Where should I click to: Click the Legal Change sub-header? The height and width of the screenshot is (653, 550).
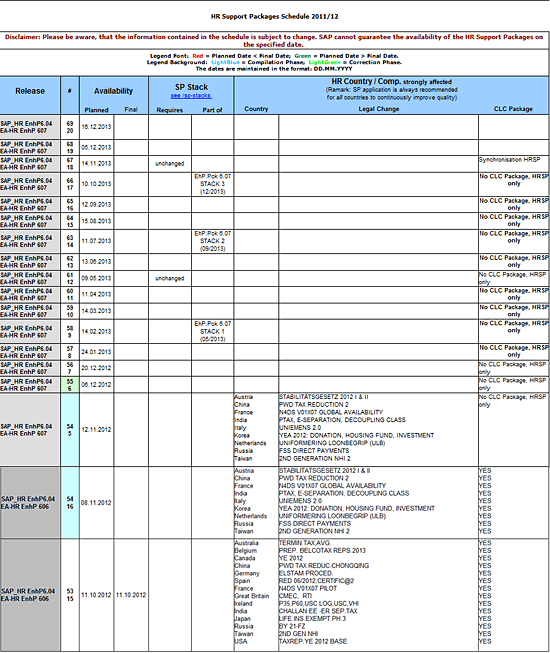click(378, 109)
